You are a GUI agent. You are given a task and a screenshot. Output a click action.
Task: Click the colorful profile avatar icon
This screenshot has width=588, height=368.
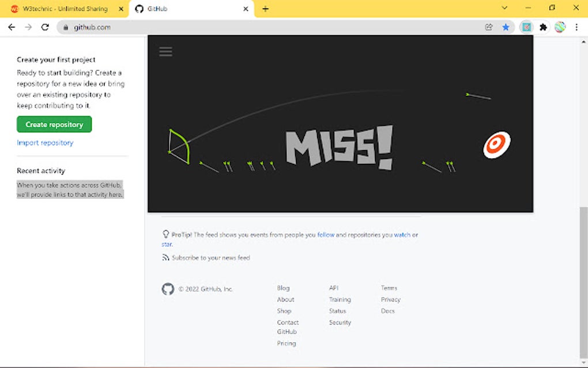560,27
